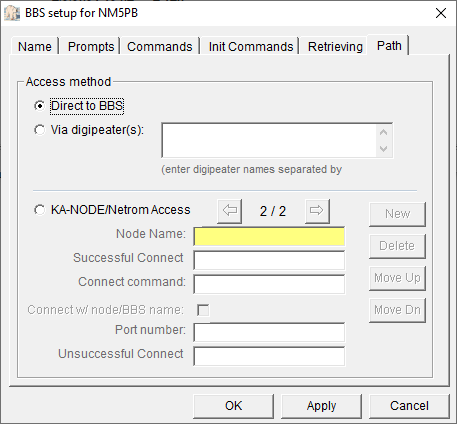
Task: Click the OK button
Action: point(233,406)
